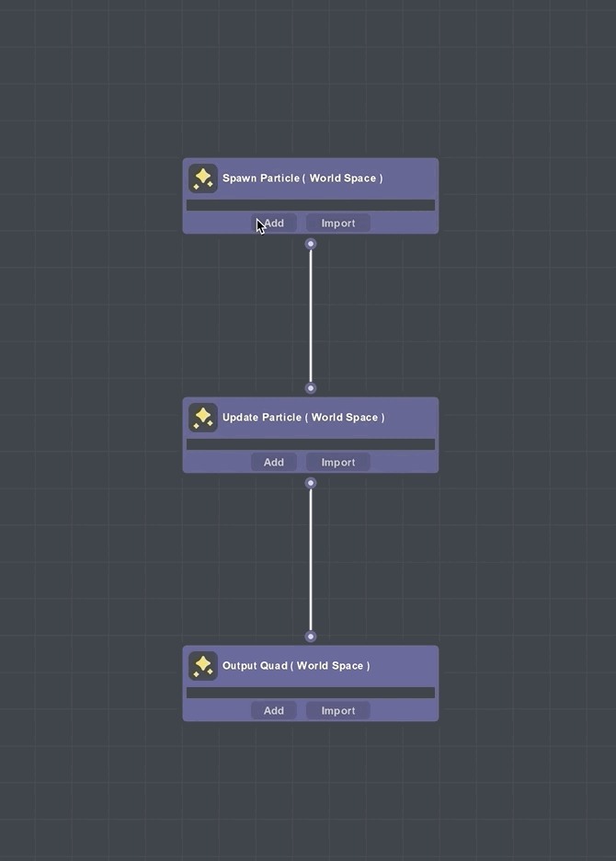The image size is (616, 861).
Task: Click the Spawn Particle node sparkle icon
Action: click(x=203, y=178)
